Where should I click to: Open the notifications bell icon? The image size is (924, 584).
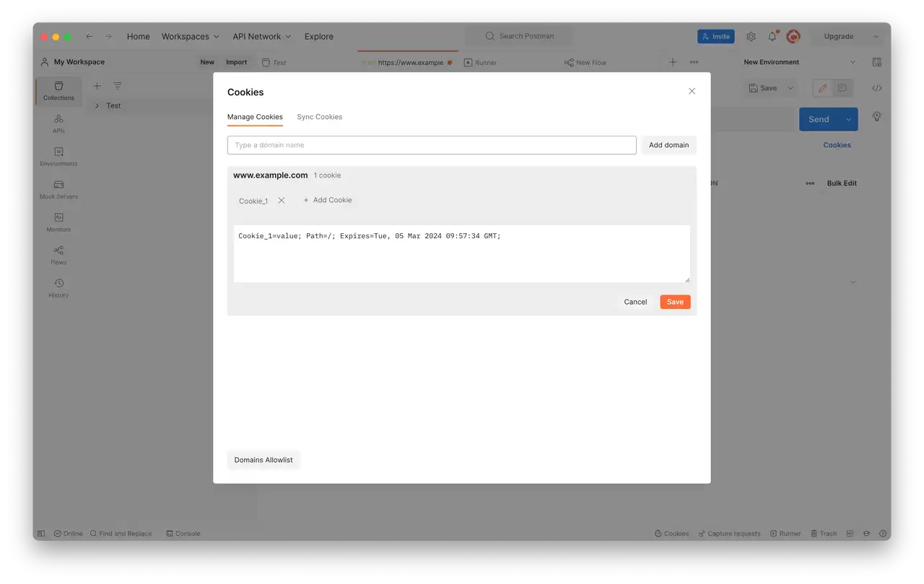772,36
